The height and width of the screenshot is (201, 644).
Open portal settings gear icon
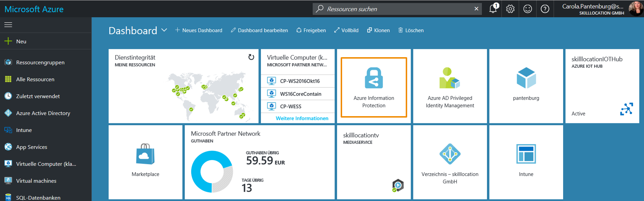(x=510, y=9)
